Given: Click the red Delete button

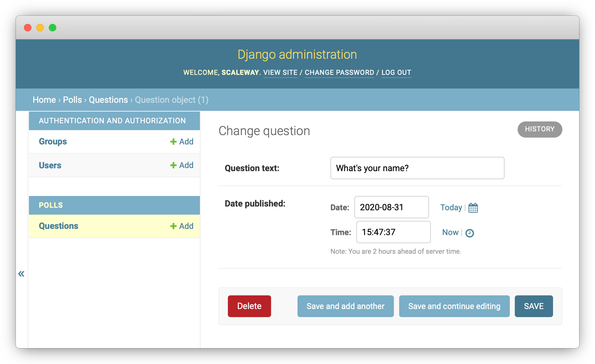Looking at the screenshot, I should point(249,306).
